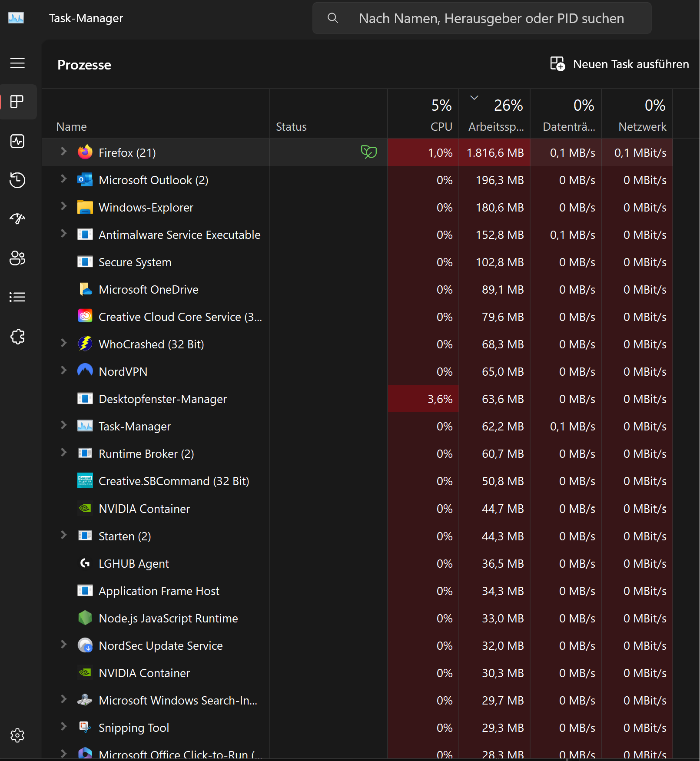
Task: Select the Desktopfenster-Manager process
Action: coord(357,399)
